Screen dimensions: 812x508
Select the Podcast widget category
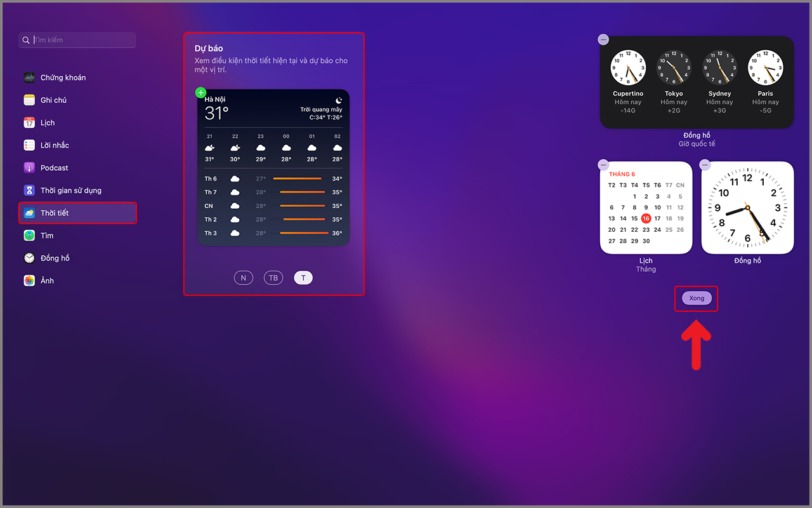click(78, 168)
